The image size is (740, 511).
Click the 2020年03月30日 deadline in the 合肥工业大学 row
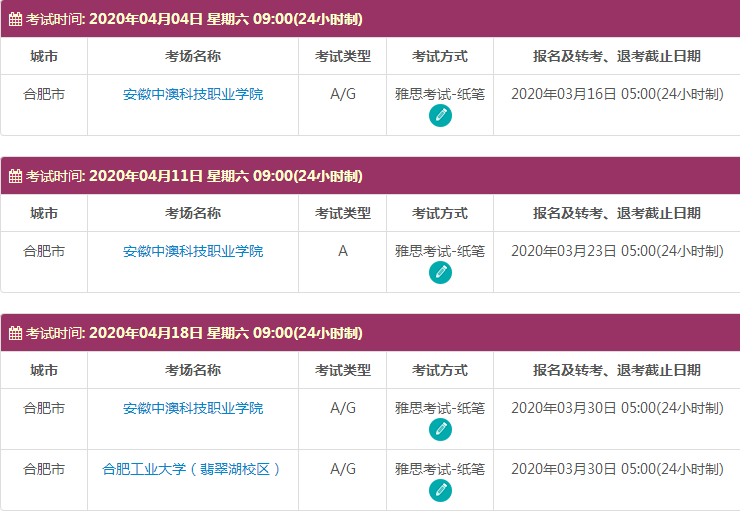point(617,469)
